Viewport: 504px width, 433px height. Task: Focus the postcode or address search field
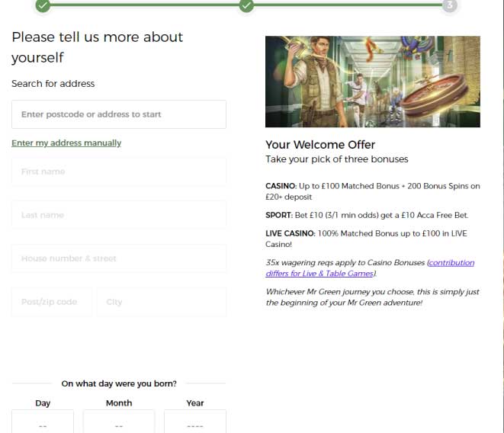point(119,114)
